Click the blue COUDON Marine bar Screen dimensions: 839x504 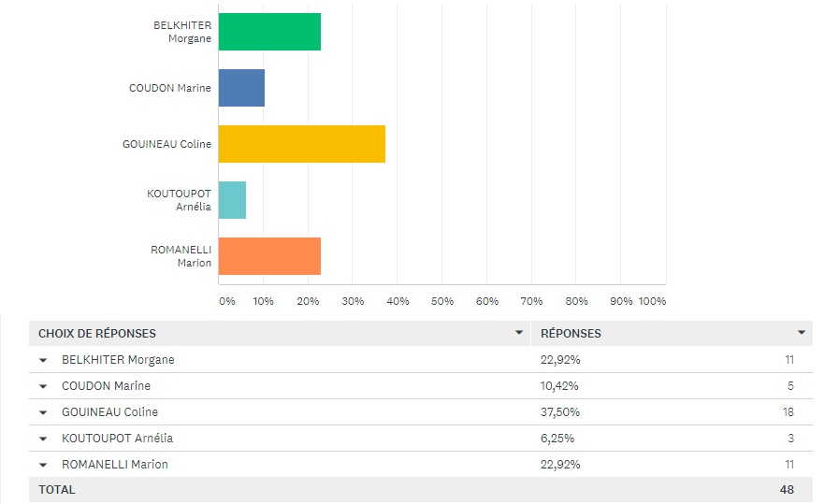pos(241,88)
